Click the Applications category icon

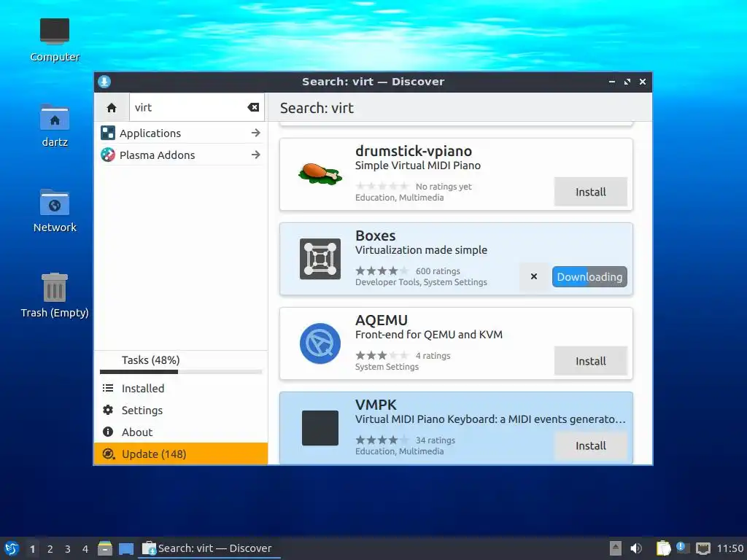point(108,133)
